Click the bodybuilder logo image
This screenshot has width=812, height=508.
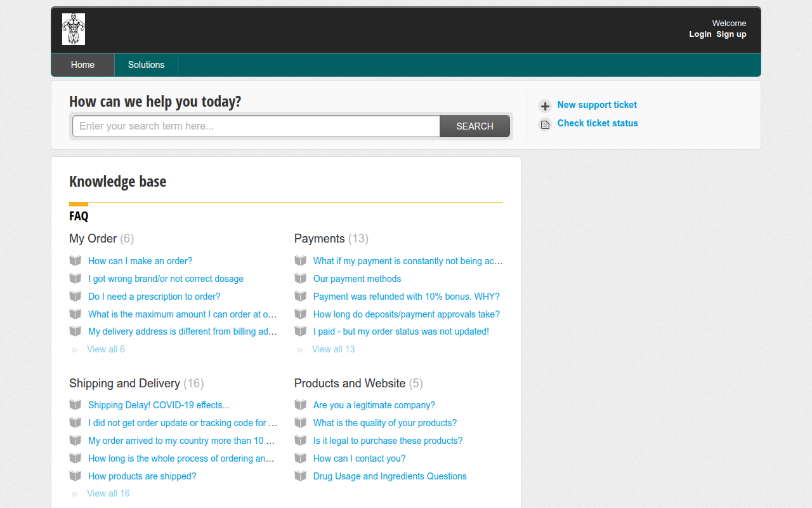coord(74,29)
